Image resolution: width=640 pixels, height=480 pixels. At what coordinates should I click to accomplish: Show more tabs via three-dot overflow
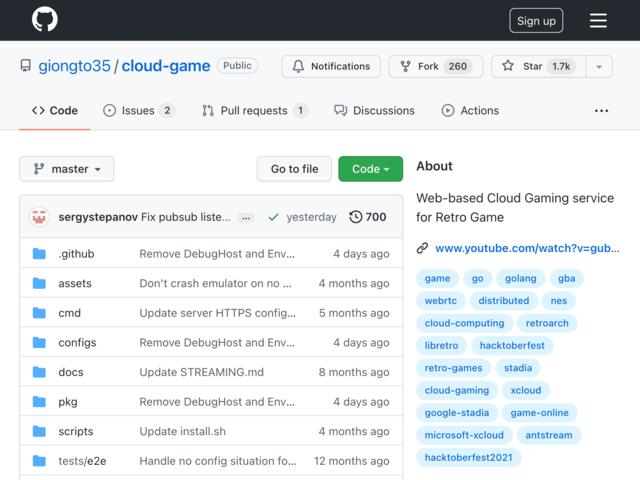tap(601, 111)
